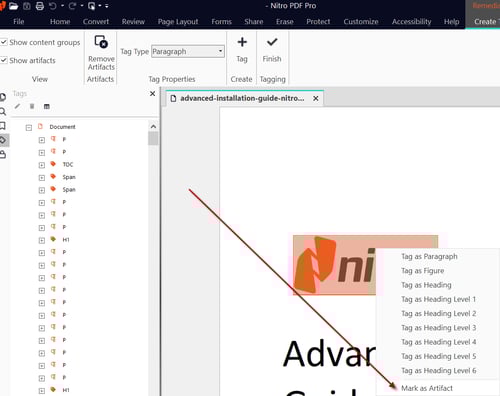Image resolution: width=500 pixels, height=396 pixels.
Task: Expand the second Span tag node
Action: (42, 190)
